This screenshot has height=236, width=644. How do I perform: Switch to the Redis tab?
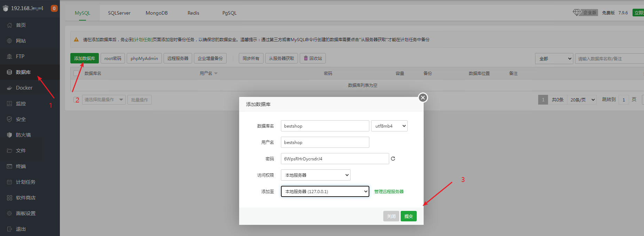193,13
